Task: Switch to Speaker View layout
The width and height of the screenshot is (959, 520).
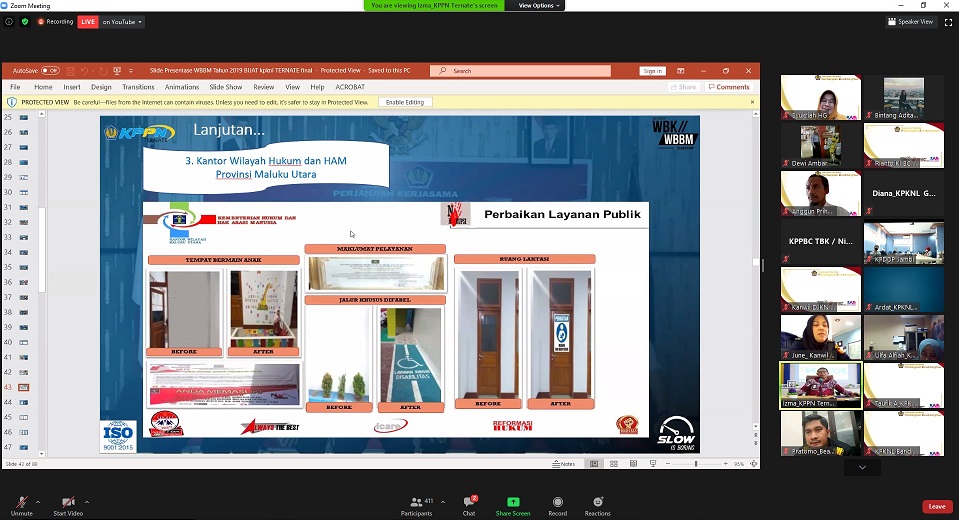Action: point(910,21)
